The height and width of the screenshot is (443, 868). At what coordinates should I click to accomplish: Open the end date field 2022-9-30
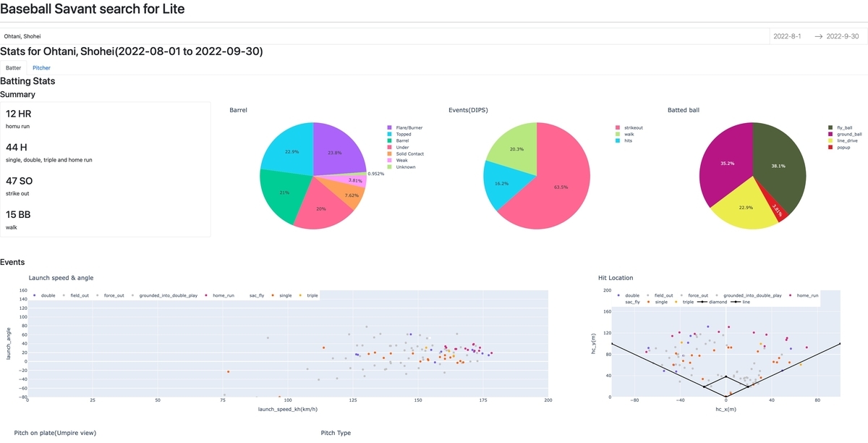point(843,36)
